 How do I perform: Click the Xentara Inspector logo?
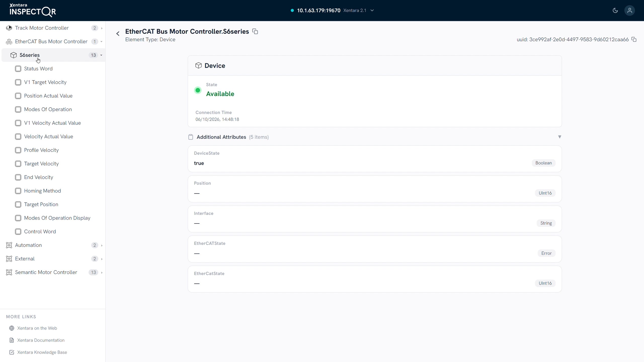[33, 10]
